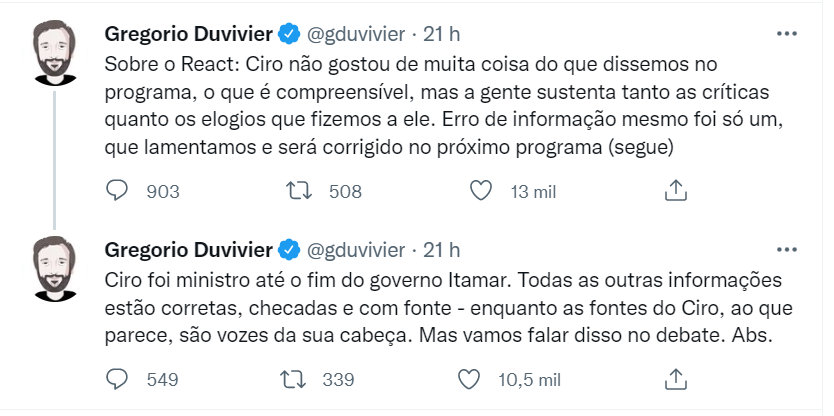
Task: Like the second tweet with 10,5 mil likes
Action: tap(468, 379)
